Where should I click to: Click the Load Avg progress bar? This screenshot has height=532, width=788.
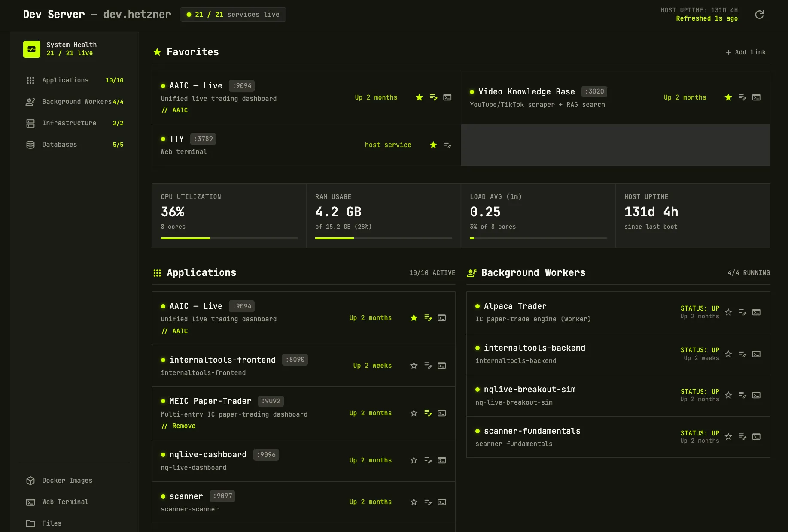pyautogui.click(x=538, y=238)
